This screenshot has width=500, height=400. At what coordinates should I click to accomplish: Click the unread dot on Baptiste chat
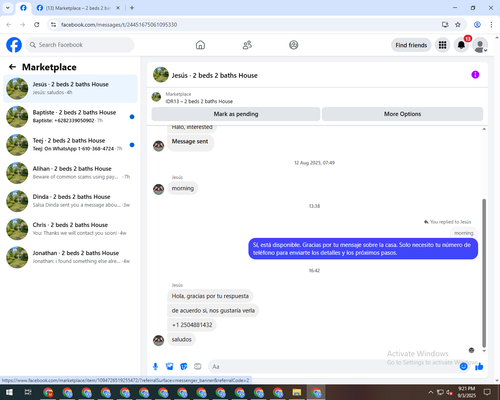[132, 117]
